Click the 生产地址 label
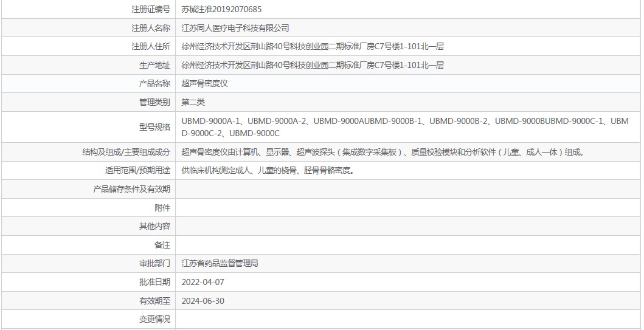Image resolution: width=644 pixels, height=330 pixels. (154, 65)
